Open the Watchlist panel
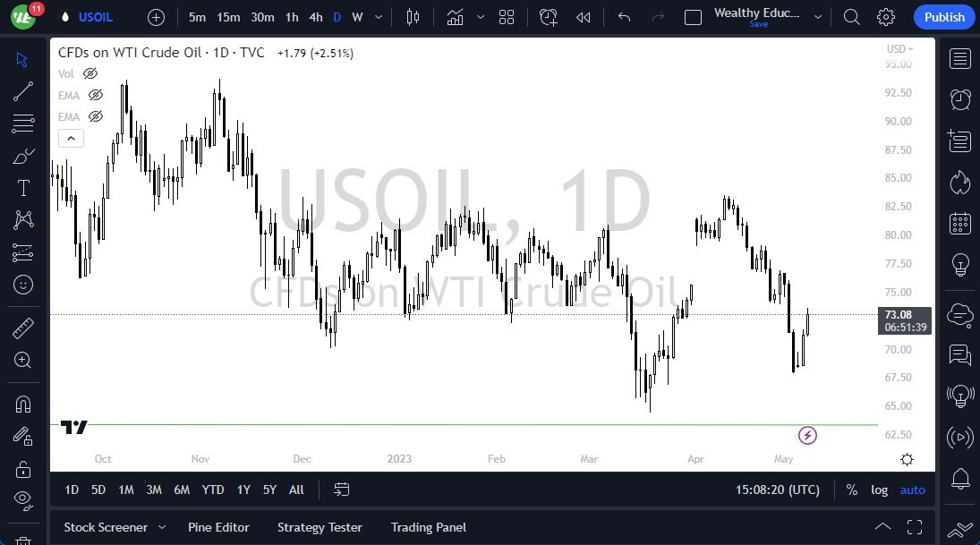Screen dimensions: 980x545 click(x=959, y=58)
